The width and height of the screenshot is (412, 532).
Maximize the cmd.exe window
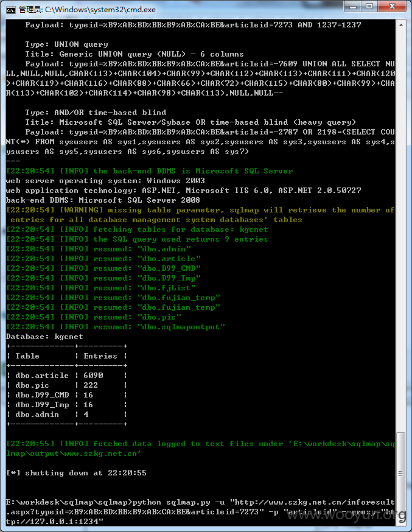click(x=369, y=6)
